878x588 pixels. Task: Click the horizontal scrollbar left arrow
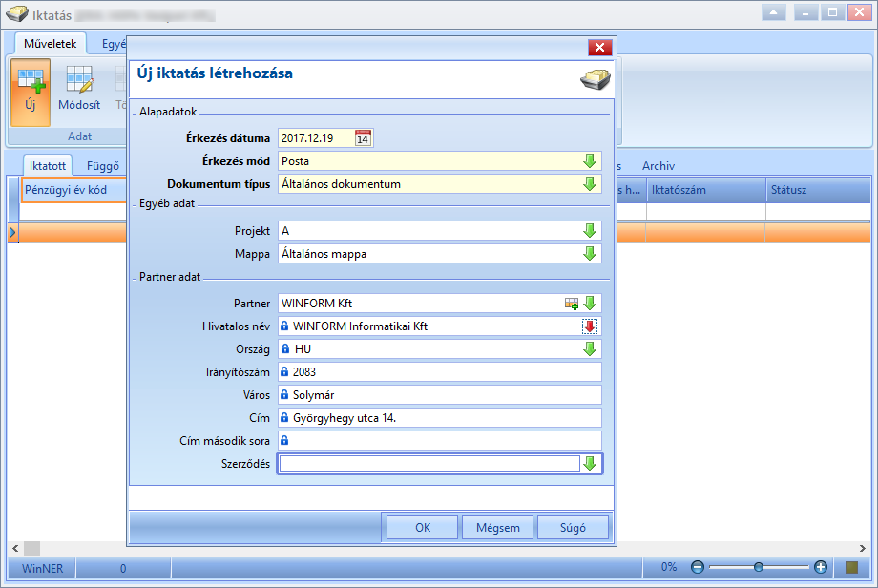pos(15,548)
